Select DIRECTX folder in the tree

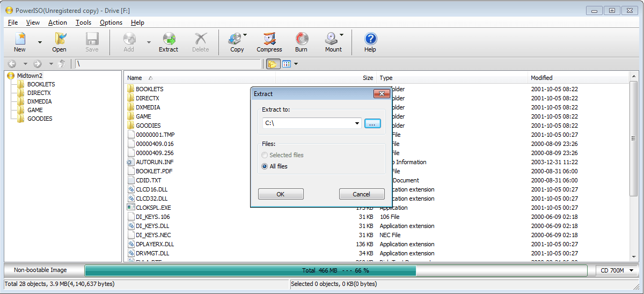point(39,93)
